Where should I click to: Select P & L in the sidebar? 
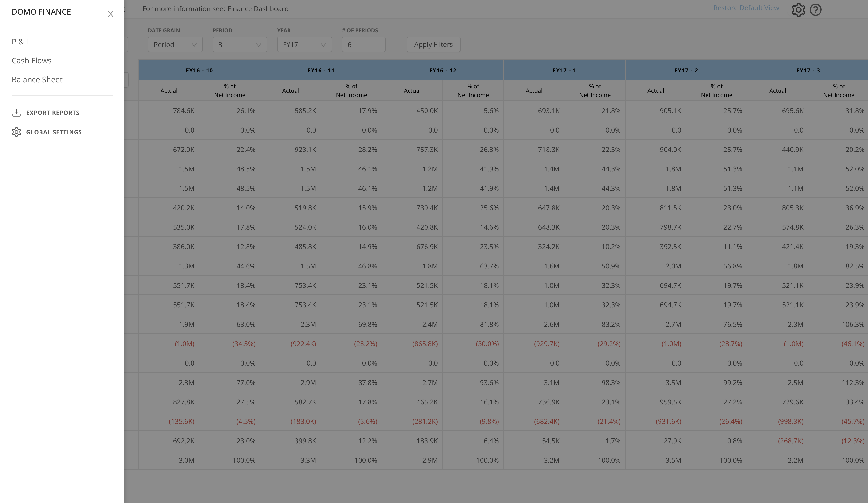20,41
